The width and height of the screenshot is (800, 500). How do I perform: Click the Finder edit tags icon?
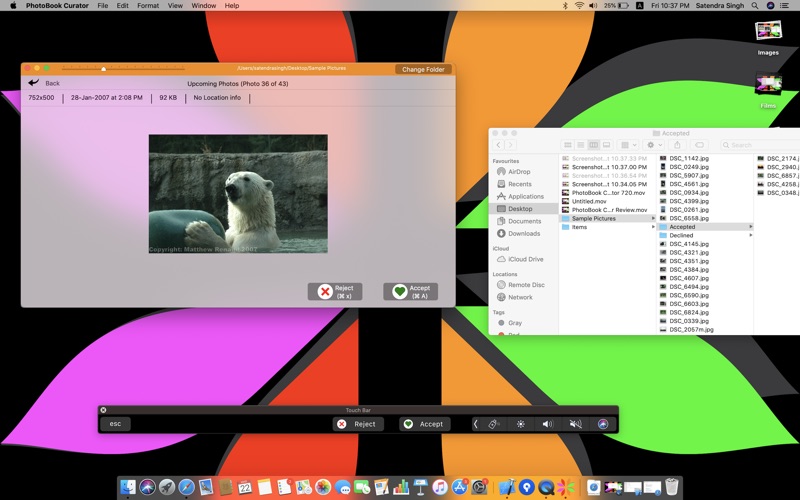pyautogui.click(x=699, y=145)
